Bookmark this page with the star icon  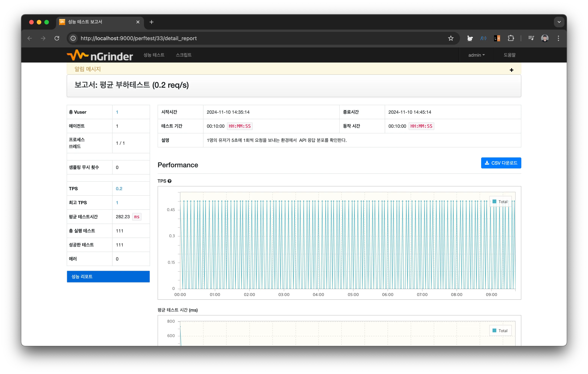[x=450, y=38]
